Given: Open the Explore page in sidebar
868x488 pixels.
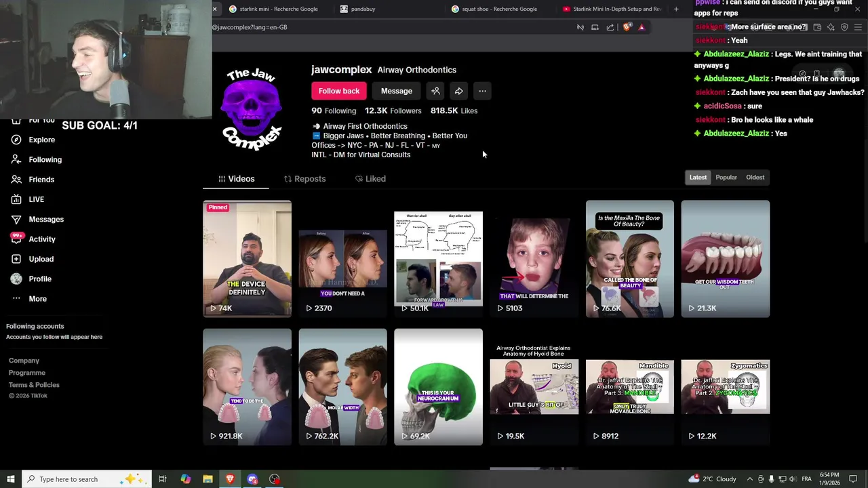Looking at the screenshot, I should (x=33, y=140).
